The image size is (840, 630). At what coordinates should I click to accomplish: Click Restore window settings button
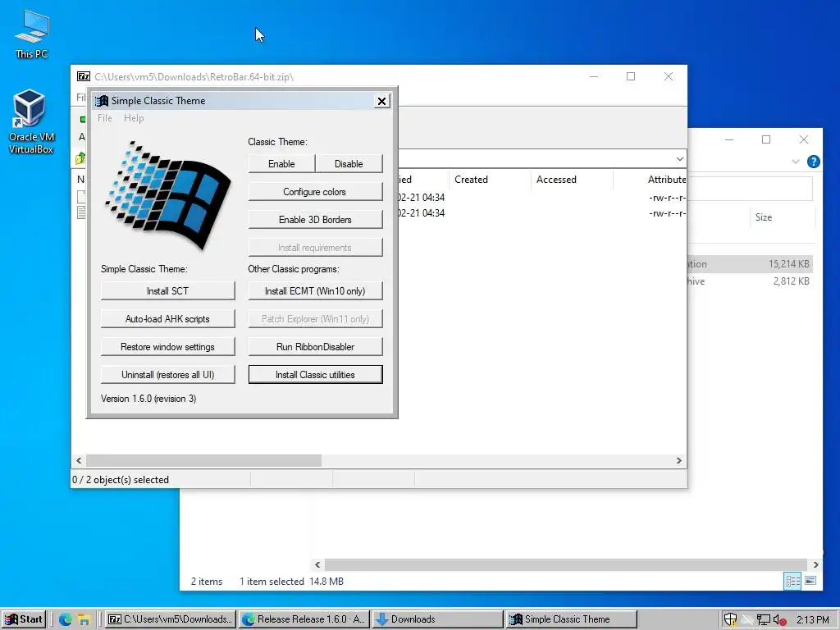point(167,347)
